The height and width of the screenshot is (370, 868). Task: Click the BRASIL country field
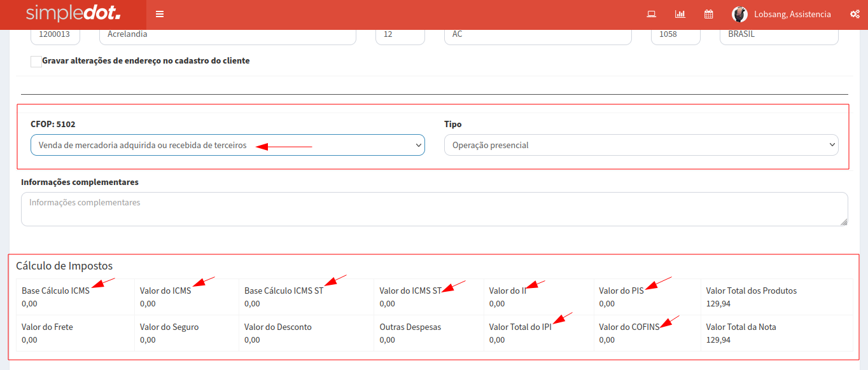(x=778, y=36)
